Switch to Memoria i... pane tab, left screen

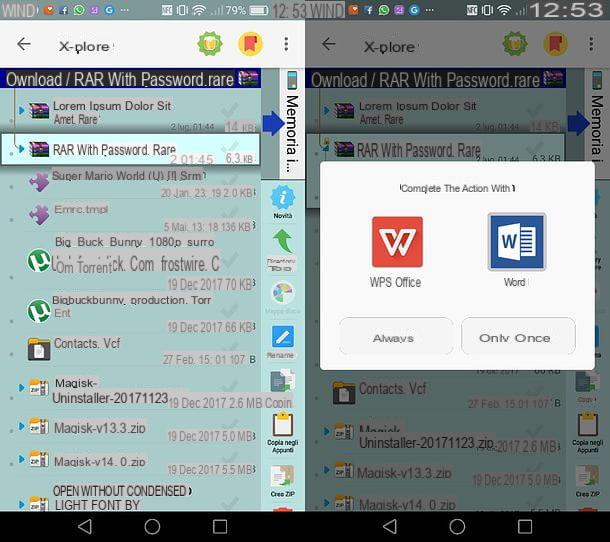tap(292, 123)
